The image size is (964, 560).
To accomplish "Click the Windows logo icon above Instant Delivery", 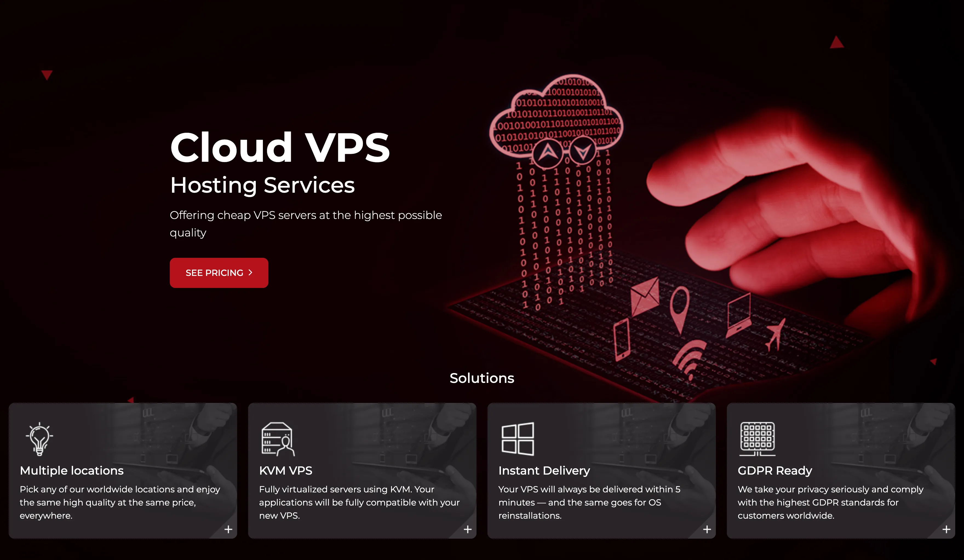I will pyautogui.click(x=518, y=439).
